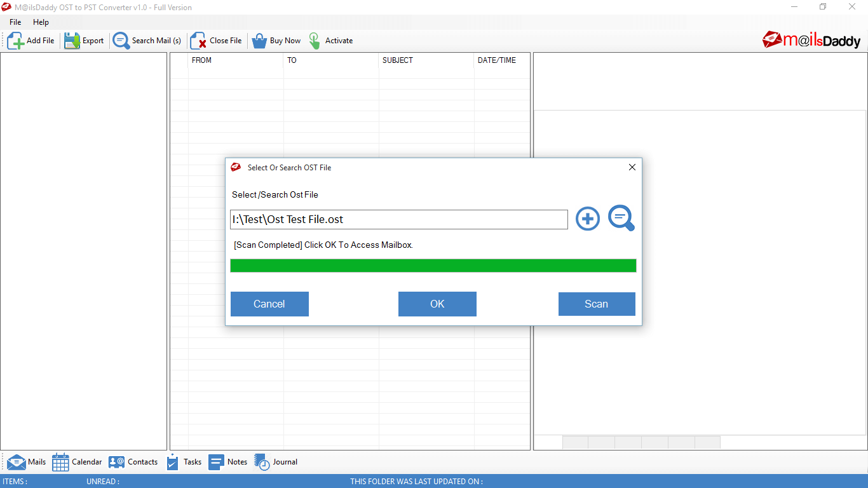Click the Export toolbar icon
The image size is (868, 488).
72,41
